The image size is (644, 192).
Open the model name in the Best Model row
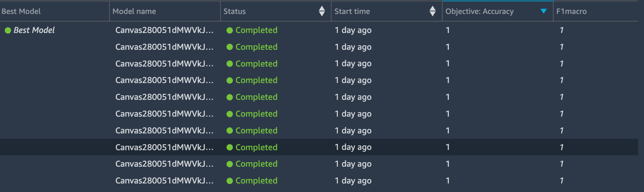[x=164, y=30]
